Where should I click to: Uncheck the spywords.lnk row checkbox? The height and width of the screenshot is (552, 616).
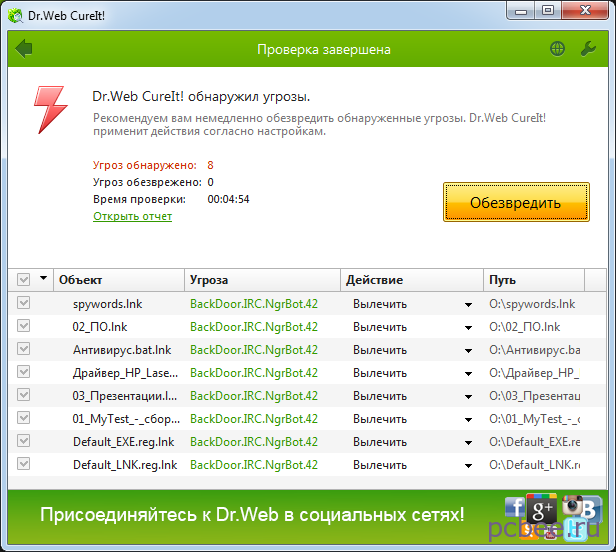pos(24,303)
